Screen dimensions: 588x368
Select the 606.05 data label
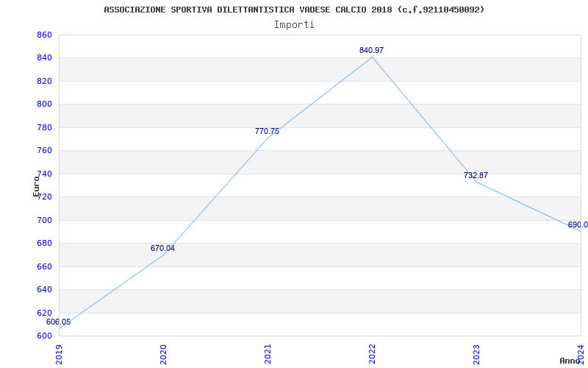click(59, 322)
